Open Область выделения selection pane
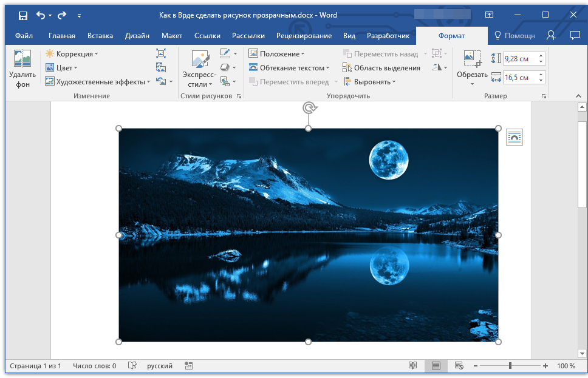 (x=381, y=68)
